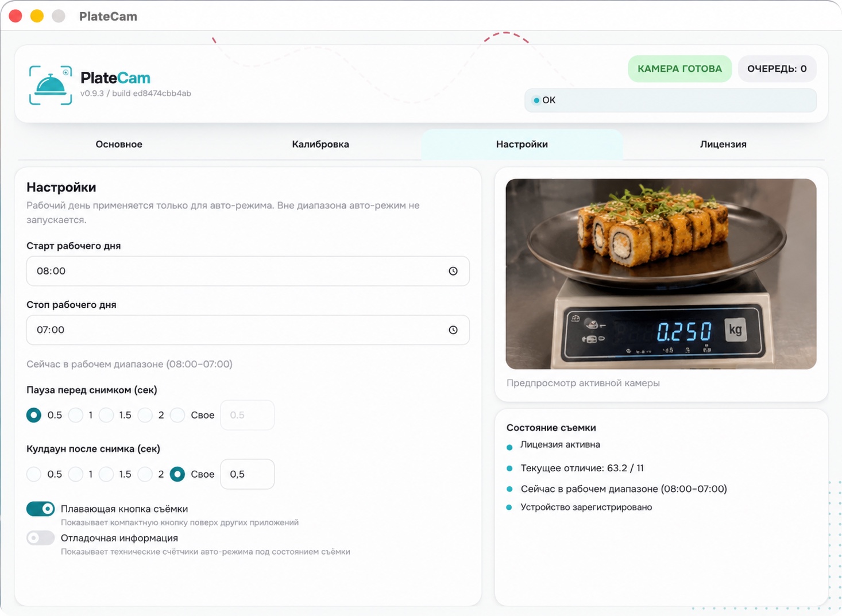Screen dimensions: 842x616
Task: Click the yellow minimize window button
Action: tap(37, 16)
